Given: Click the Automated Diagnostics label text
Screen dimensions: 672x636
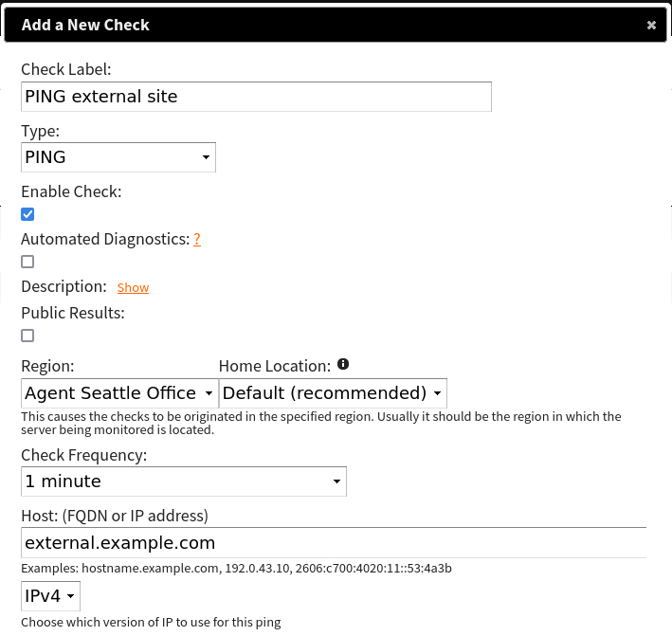Looking at the screenshot, I should coord(105,239).
